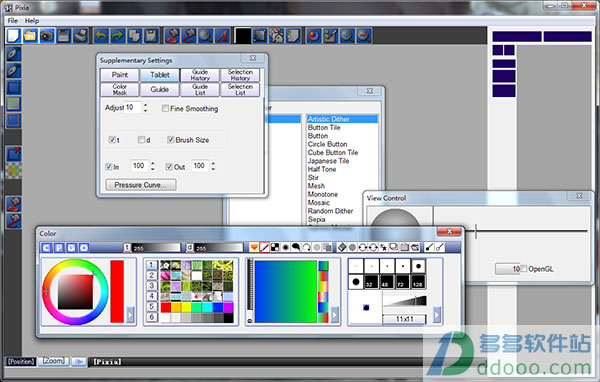Expand the gradient panel arrow
Viewport: 600px width, 382px height.
pos(335,315)
